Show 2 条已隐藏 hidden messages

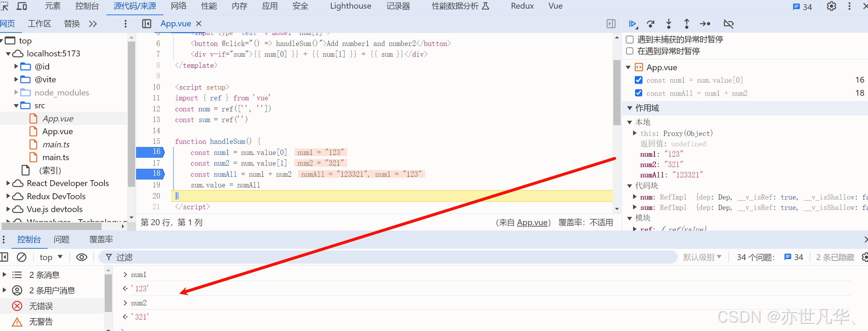835,257
